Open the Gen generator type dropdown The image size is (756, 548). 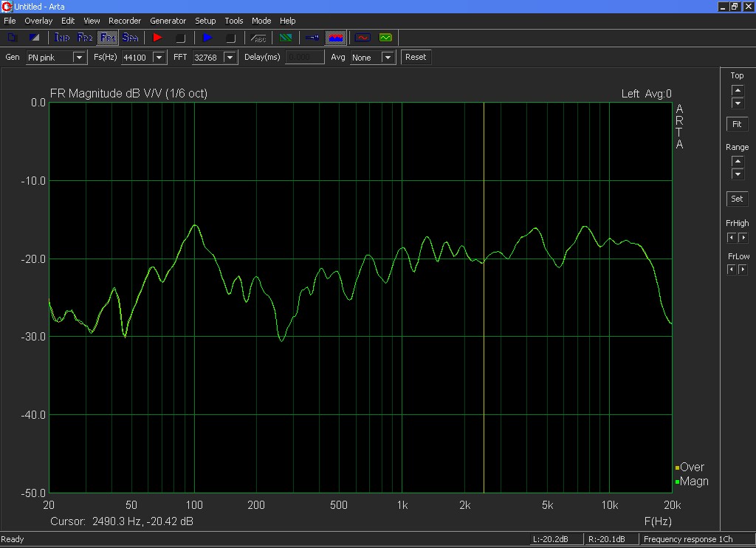(78, 58)
